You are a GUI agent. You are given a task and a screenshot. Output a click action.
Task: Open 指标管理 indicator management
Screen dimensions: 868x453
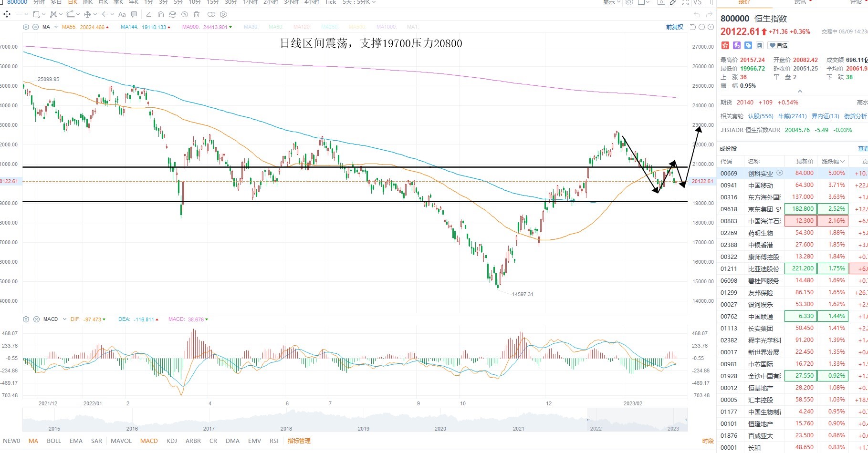tap(299, 441)
